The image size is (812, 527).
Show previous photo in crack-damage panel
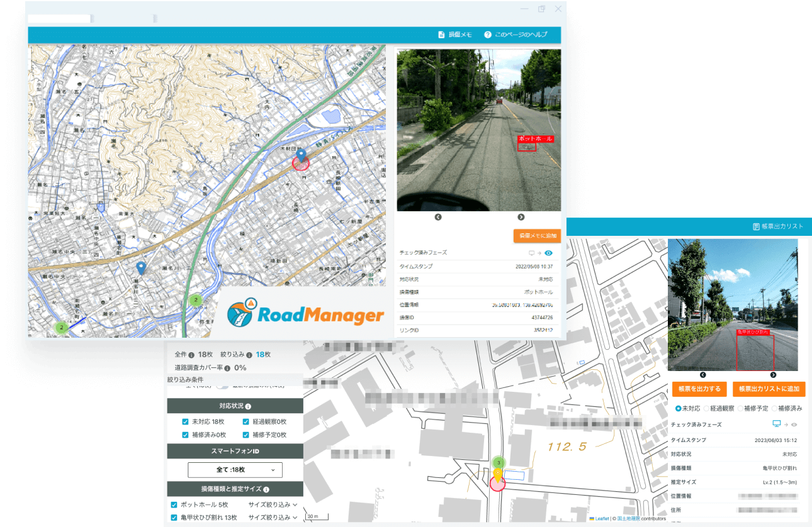click(703, 375)
